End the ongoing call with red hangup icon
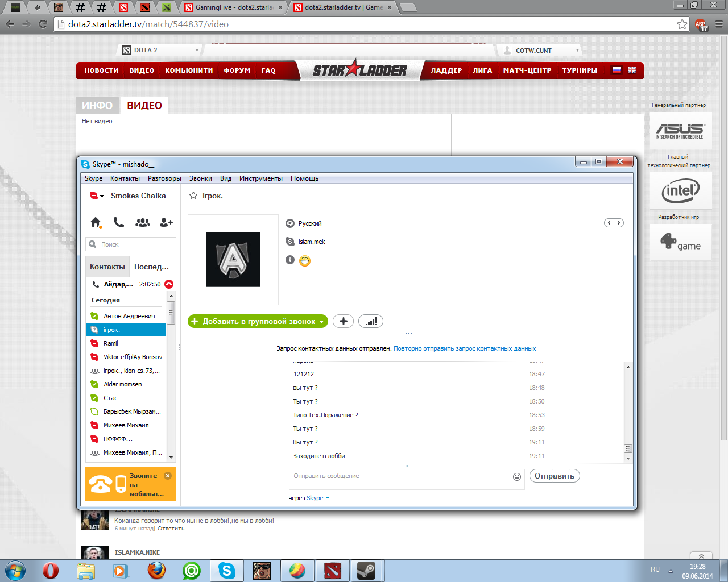This screenshot has height=582, width=728. point(169,284)
